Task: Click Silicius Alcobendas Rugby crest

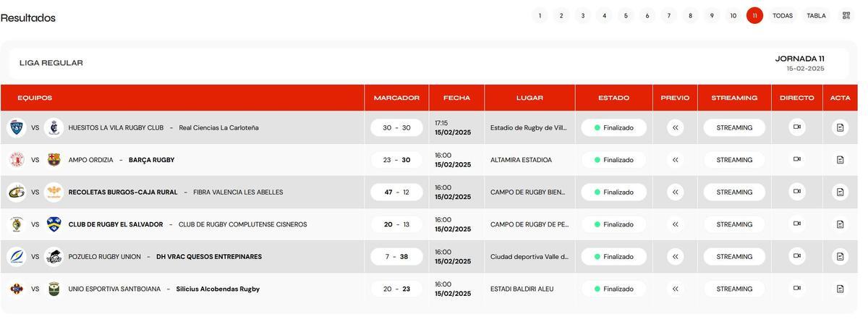Action: (x=54, y=289)
